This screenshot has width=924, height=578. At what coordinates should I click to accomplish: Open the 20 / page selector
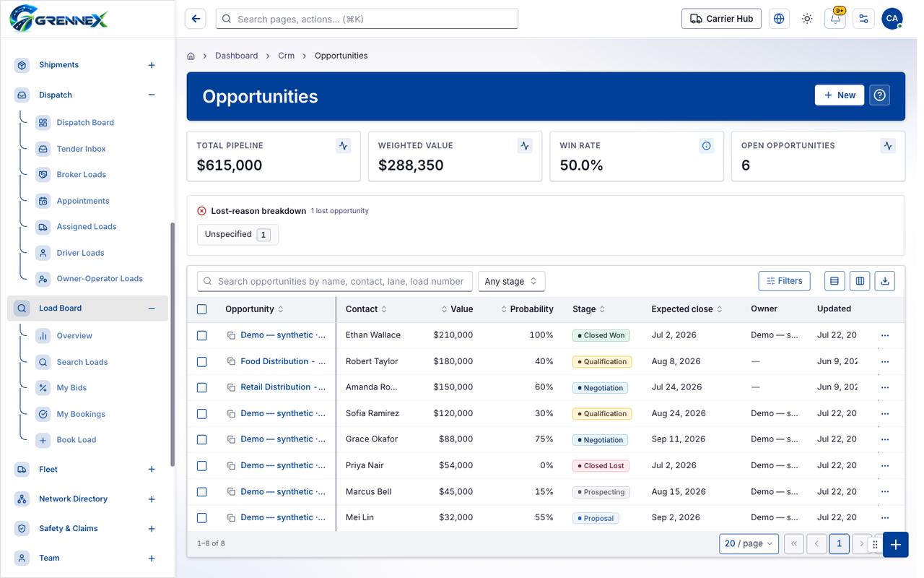click(x=749, y=543)
